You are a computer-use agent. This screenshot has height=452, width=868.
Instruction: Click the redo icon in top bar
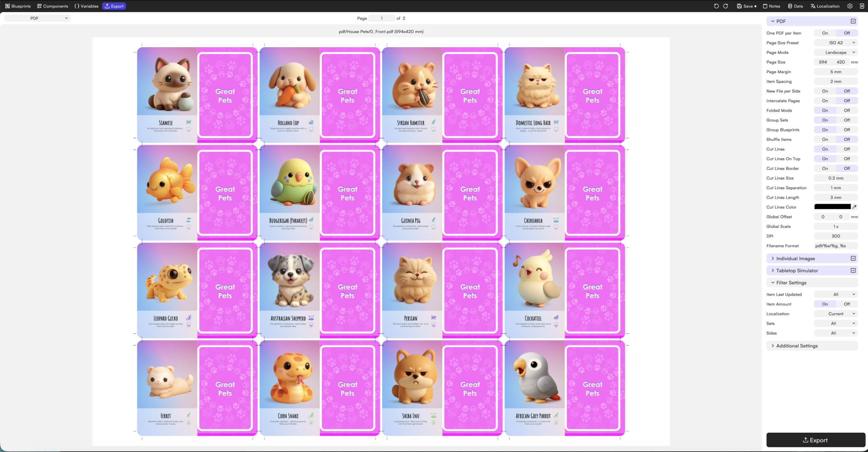pyautogui.click(x=726, y=6)
